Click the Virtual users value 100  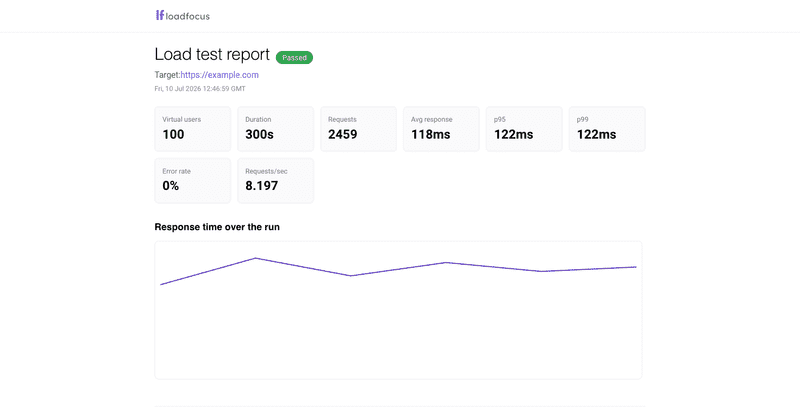tap(173, 134)
